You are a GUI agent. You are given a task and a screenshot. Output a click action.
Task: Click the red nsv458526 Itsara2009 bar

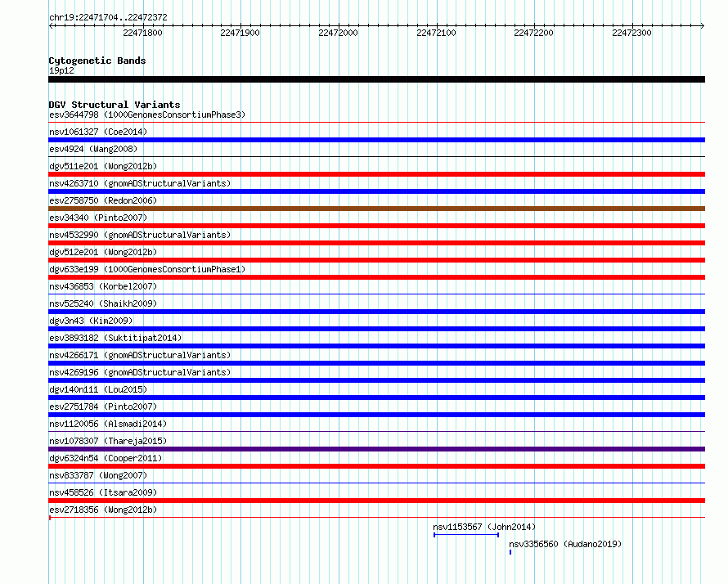coord(376,501)
